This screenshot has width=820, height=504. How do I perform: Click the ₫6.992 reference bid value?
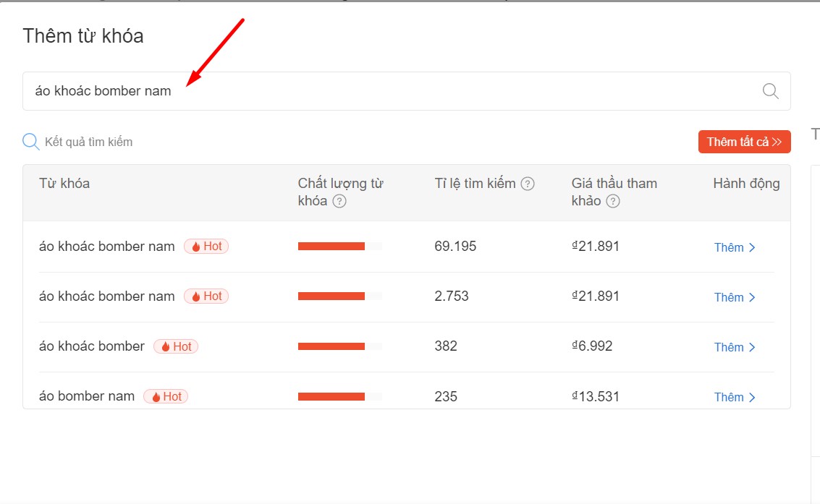[x=592, y=346]
